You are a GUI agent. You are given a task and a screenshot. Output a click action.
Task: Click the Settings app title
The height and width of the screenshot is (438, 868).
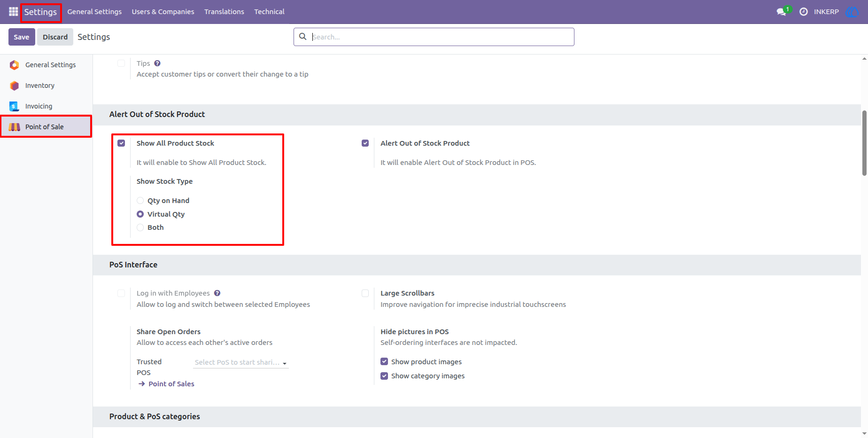click(40, 12)
